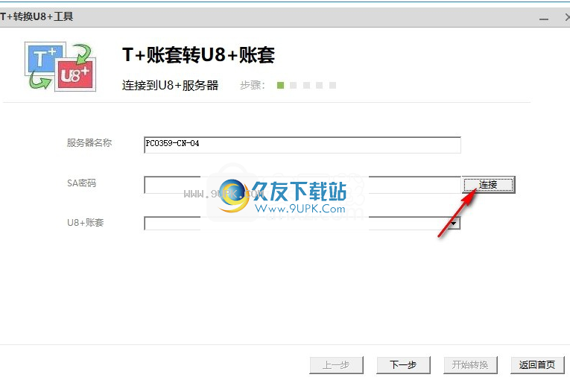Minimize the T+转换U8+工具 window
The width and height of the screenshot is (570, 392).
[x=544, y=18]
